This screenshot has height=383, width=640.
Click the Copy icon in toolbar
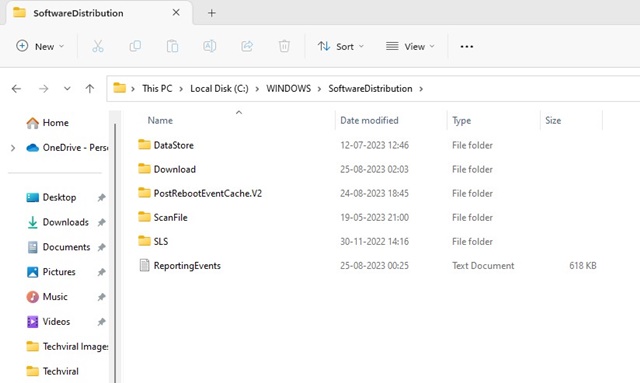coord(135,46)
